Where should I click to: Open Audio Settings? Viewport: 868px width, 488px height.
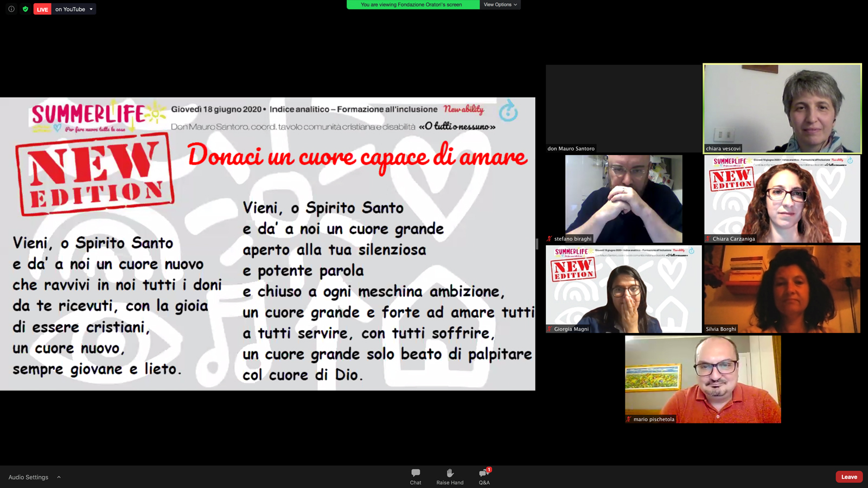tap(28, 477)
